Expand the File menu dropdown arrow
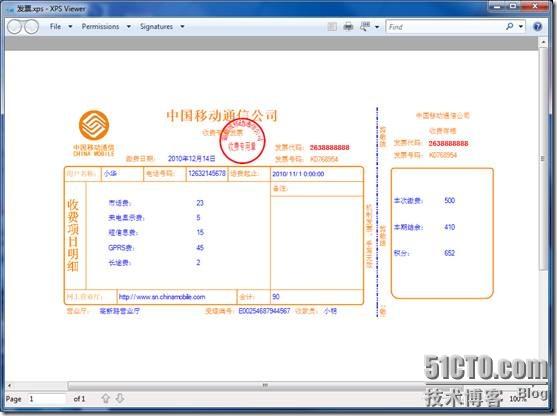Viewport: 557px width, 416px height. point(70,27)
